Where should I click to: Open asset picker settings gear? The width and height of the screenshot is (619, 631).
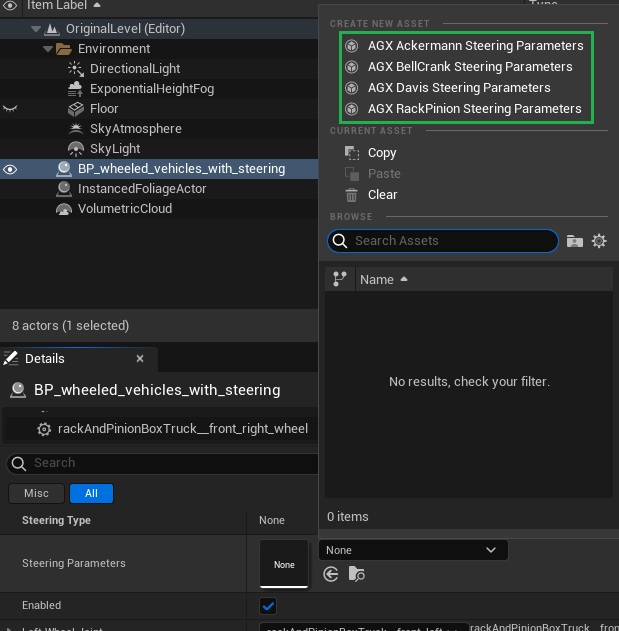[x=599, y=241]
